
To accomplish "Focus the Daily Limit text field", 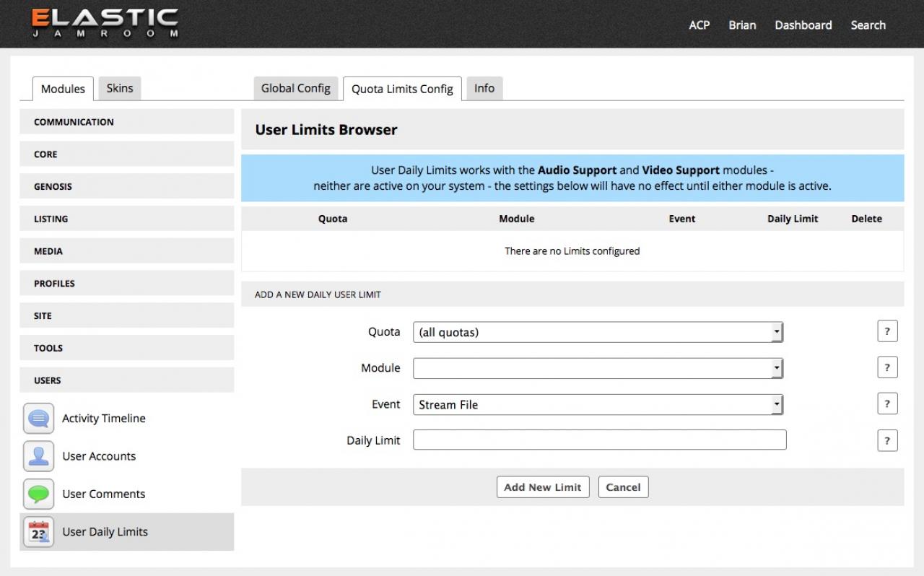I will coord(599,440).
